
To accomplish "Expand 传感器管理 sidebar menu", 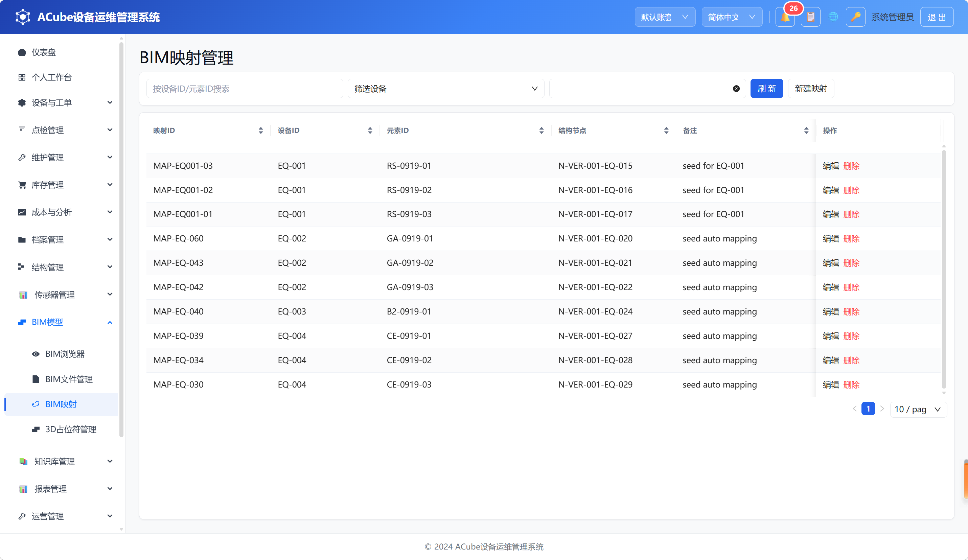I will (62, 295).
